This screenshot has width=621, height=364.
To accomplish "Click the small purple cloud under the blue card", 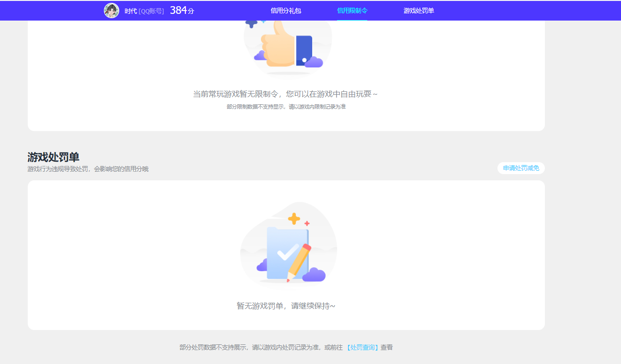I will 314,61.
